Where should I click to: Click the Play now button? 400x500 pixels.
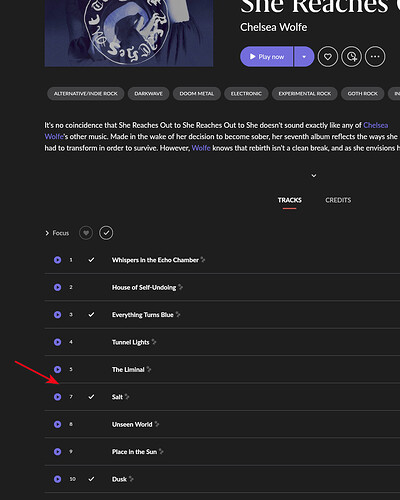[x=266, y=57]
